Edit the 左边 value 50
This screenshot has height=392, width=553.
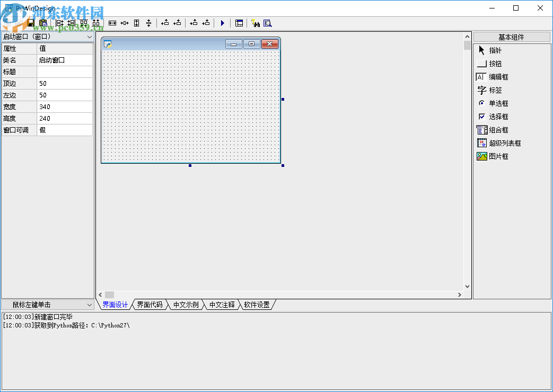click(65, 95)
